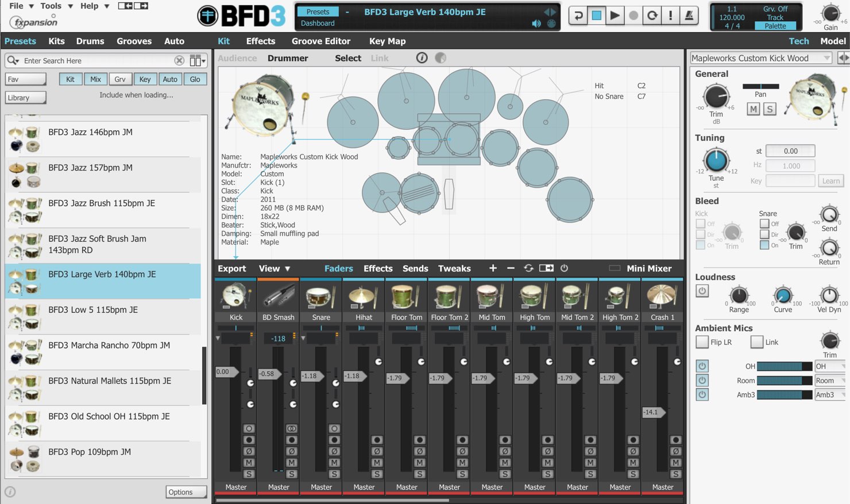Image resolution: width=850 pixels, height=504 pixels.
Task: Click the loop transport icon
Action: tap(651, 15)
